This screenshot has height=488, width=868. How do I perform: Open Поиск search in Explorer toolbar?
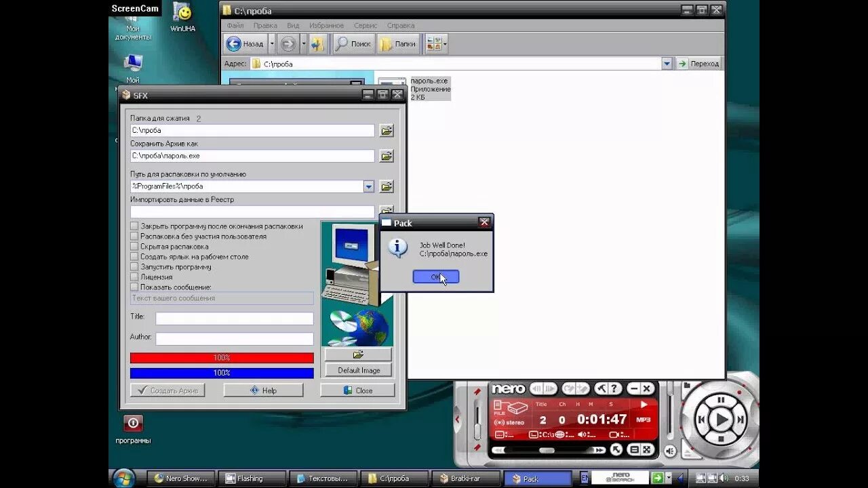coord(353,44)
